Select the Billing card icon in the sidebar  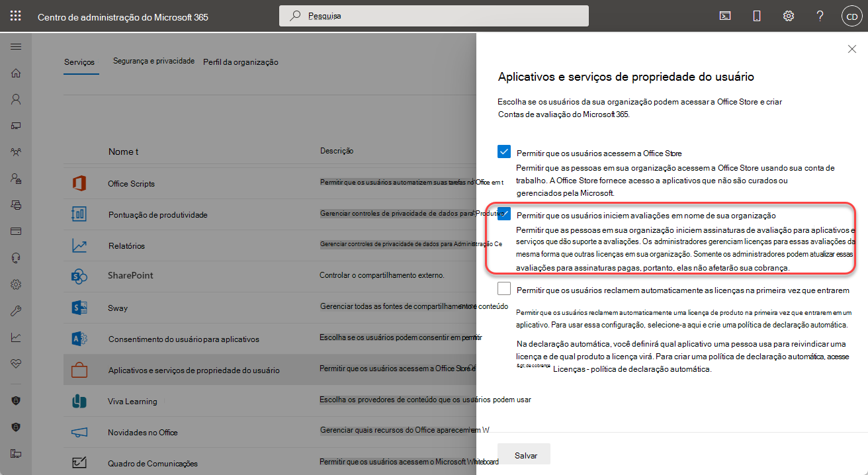tap(16, 231)
